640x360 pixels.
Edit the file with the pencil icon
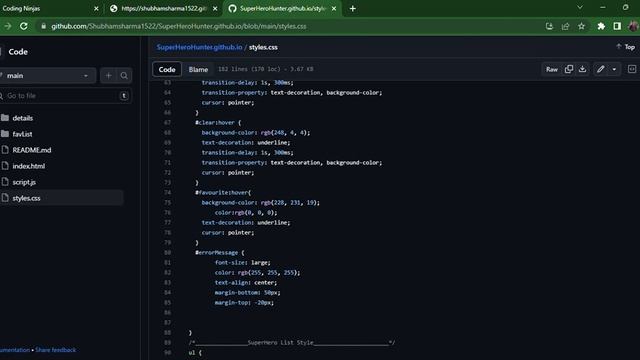[600, 69]
